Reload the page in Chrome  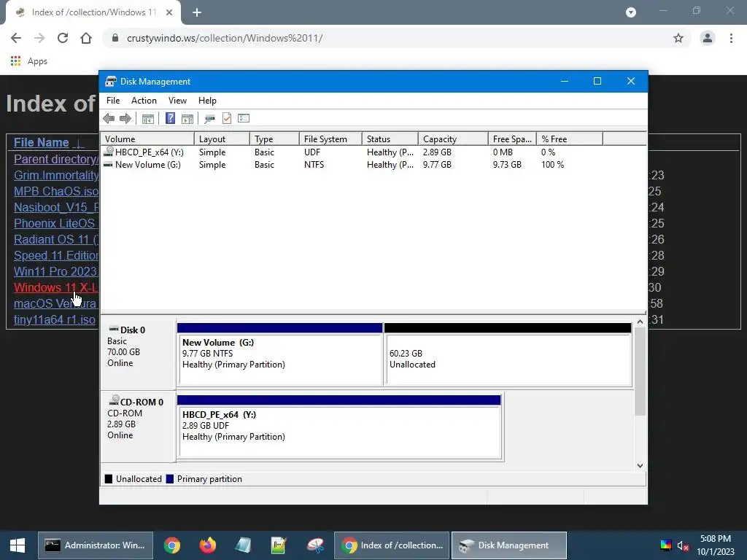(x=63, y=38)
